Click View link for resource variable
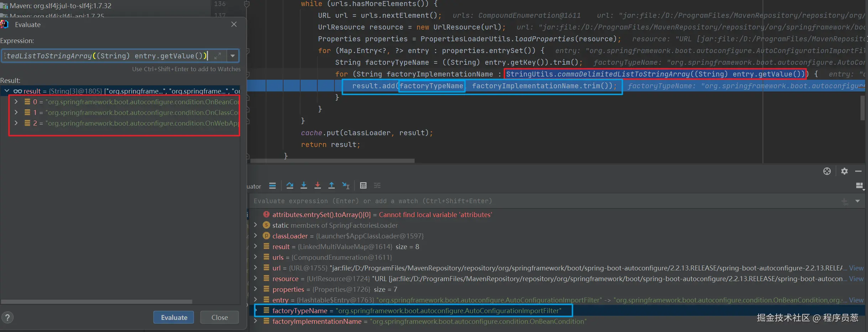 (x=856, y=279)
